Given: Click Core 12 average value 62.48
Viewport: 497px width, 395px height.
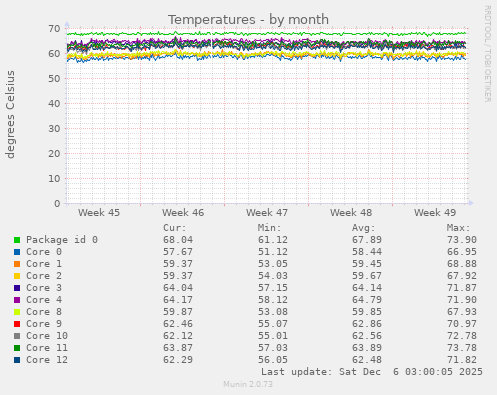Looking at the screenshot, I should click(x=367, y=360).
